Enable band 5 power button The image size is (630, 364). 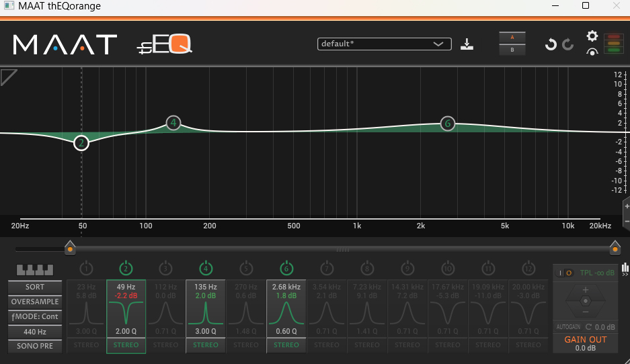tap(246, 268)
